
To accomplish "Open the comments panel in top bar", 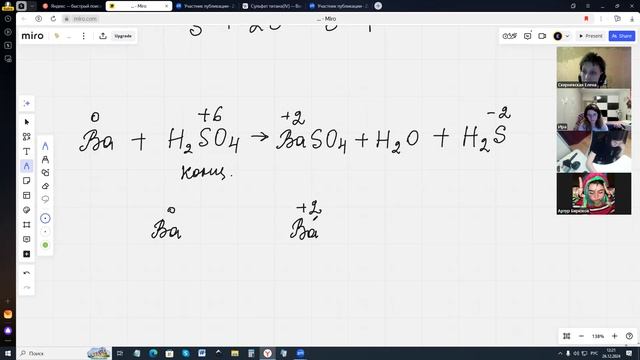I will (527, 36).
